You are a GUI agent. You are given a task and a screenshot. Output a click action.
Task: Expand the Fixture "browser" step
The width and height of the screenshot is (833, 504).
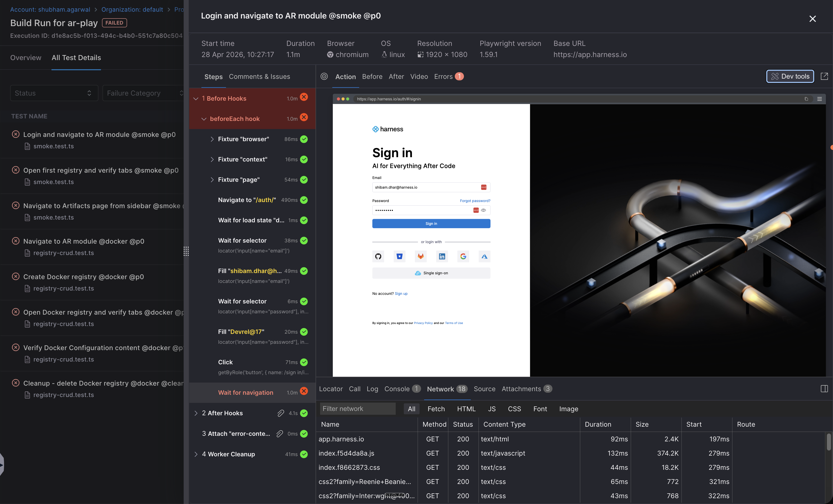(212, 139)
